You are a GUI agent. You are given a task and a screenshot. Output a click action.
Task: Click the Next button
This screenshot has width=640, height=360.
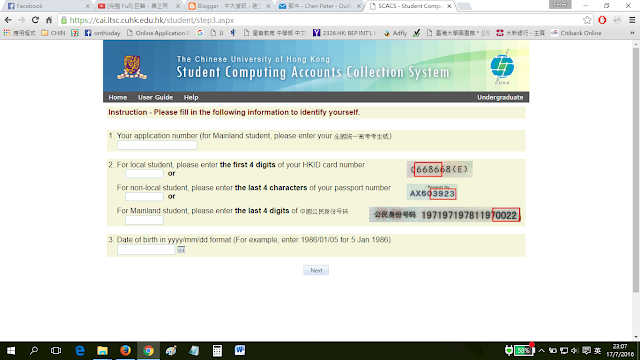click(x=316, y=270)
